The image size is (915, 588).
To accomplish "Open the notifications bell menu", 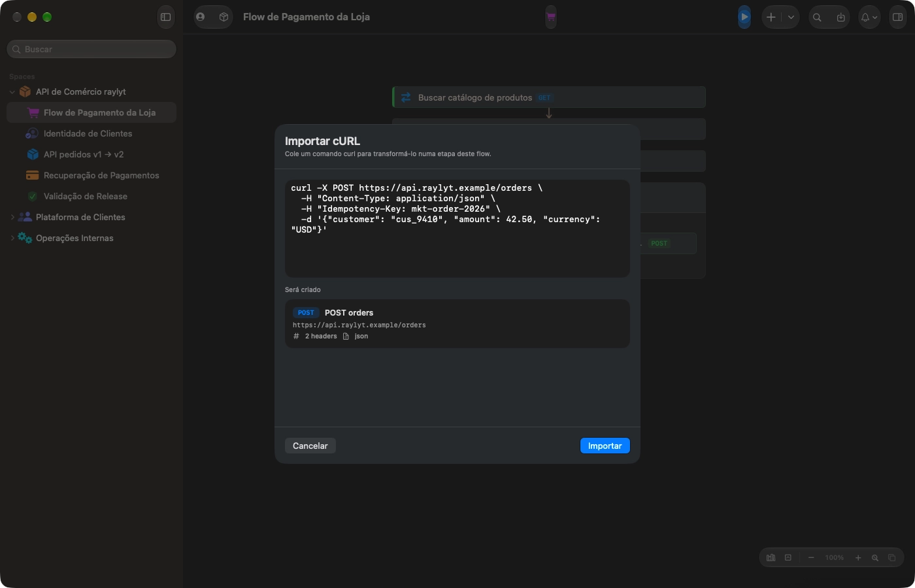I will pos(869,18).
